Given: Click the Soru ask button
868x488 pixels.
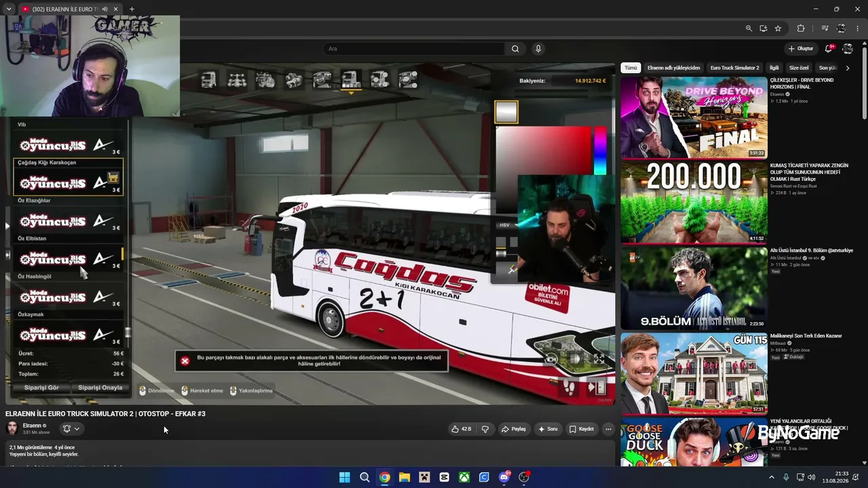Looking at the screenshot, I should (x=548, y=429).
